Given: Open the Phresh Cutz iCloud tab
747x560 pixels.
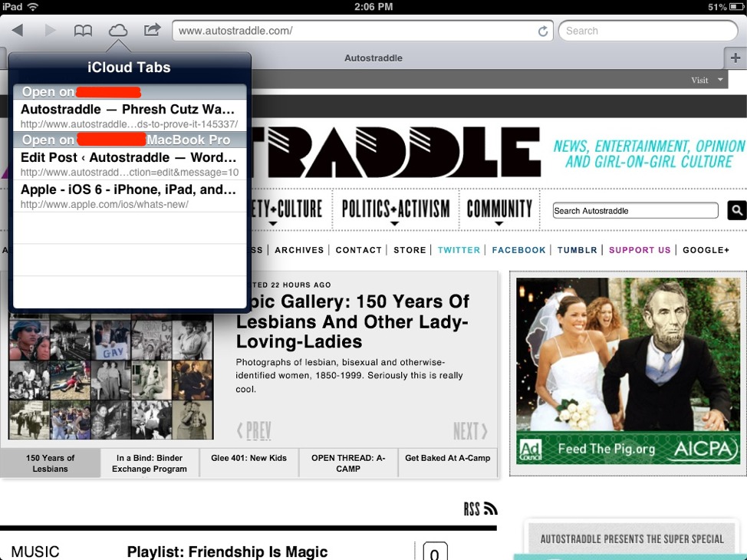Looking at the screenshot, I should 129,116.
